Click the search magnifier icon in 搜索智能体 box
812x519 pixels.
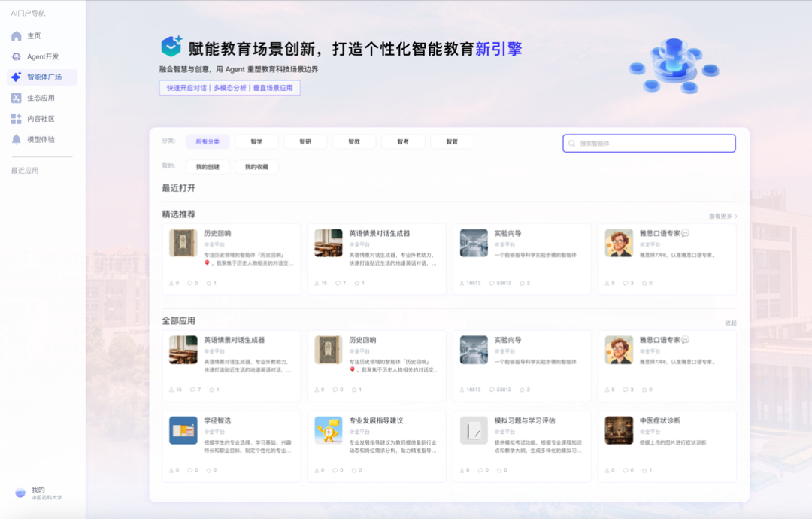pyautogui.click(x=571, y=144)
